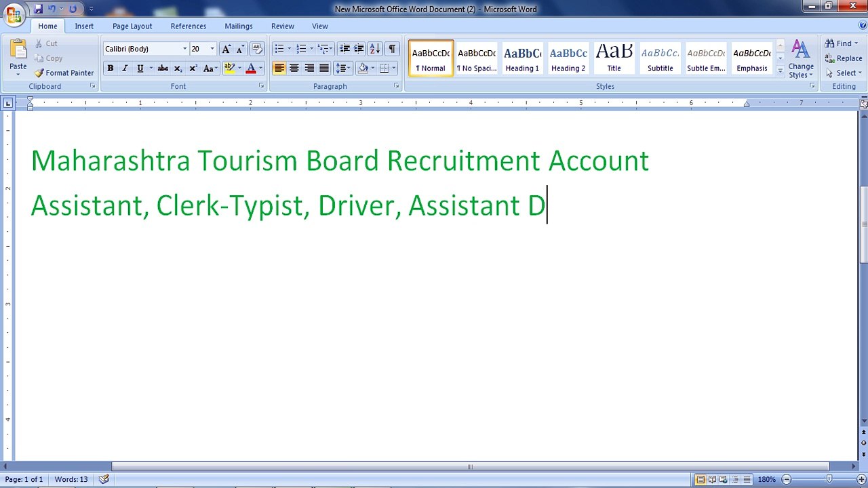Switch to the References tab

189,26
